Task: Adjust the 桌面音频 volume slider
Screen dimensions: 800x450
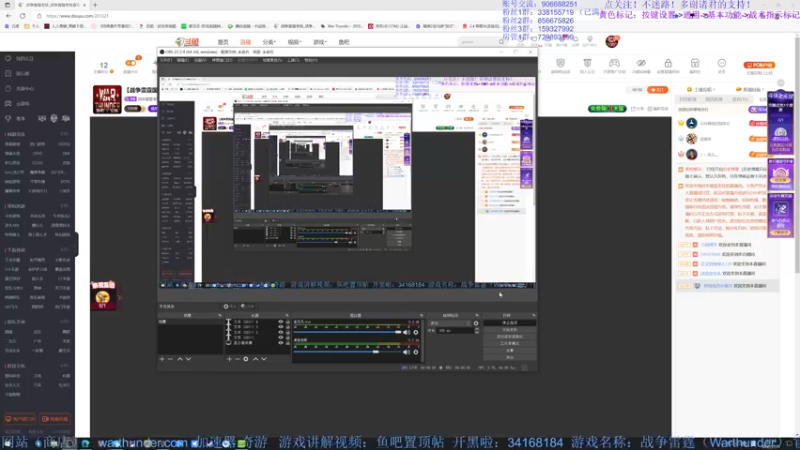Action: (347, 352)
